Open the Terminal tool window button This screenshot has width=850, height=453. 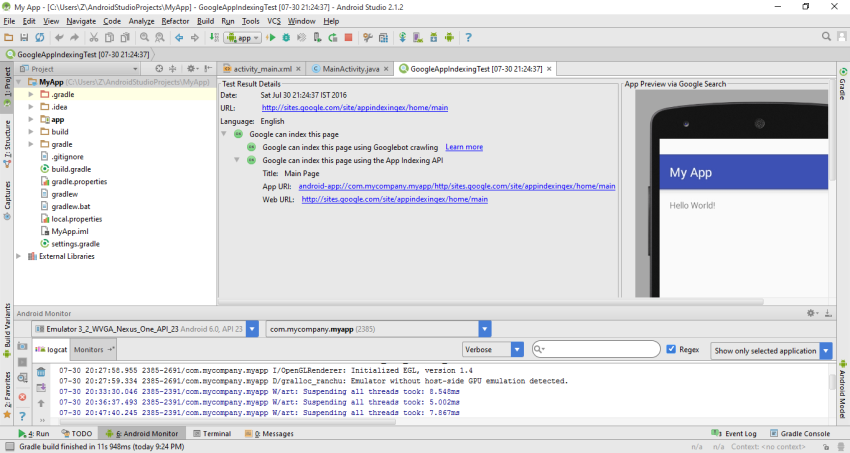pyautogui.click(x=212, y=433)
